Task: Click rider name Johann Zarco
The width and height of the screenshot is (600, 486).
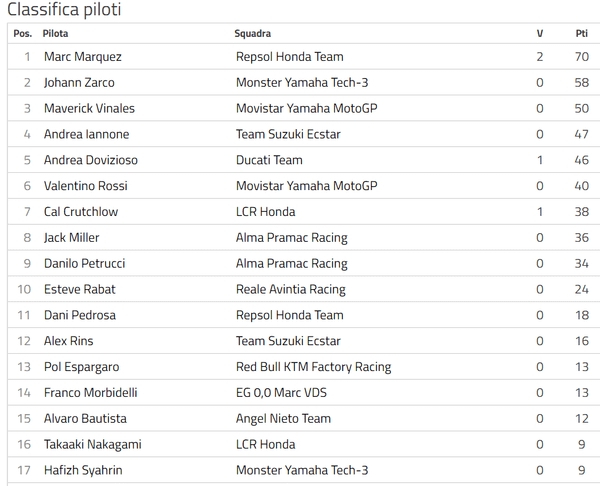Action: click(79, 83)
